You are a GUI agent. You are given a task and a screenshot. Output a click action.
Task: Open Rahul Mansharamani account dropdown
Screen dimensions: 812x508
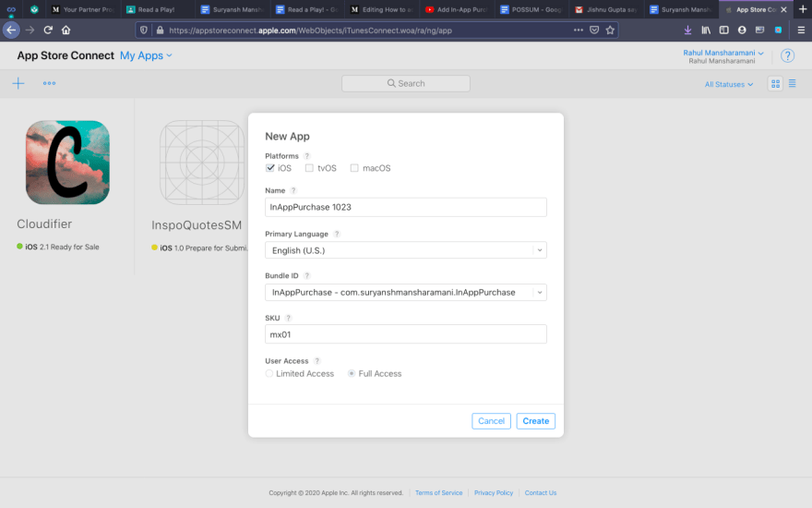point(722,53)
